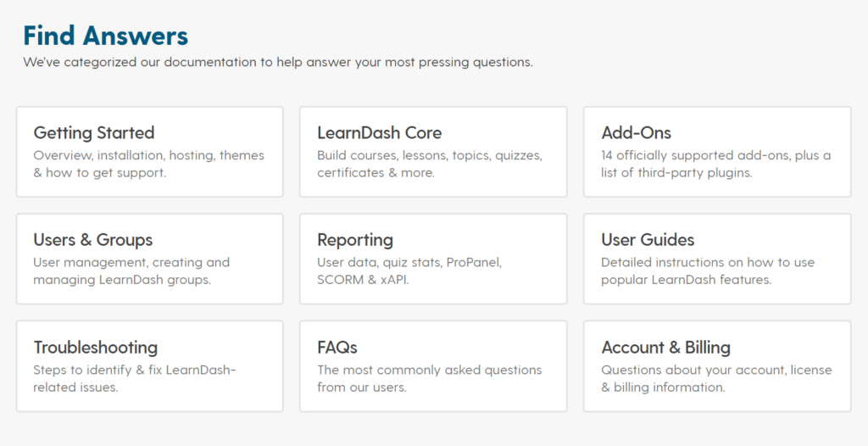Screen dimensions: 868x446
Task: Open the LearnDash Core documentation title
Action: point(379,133)
